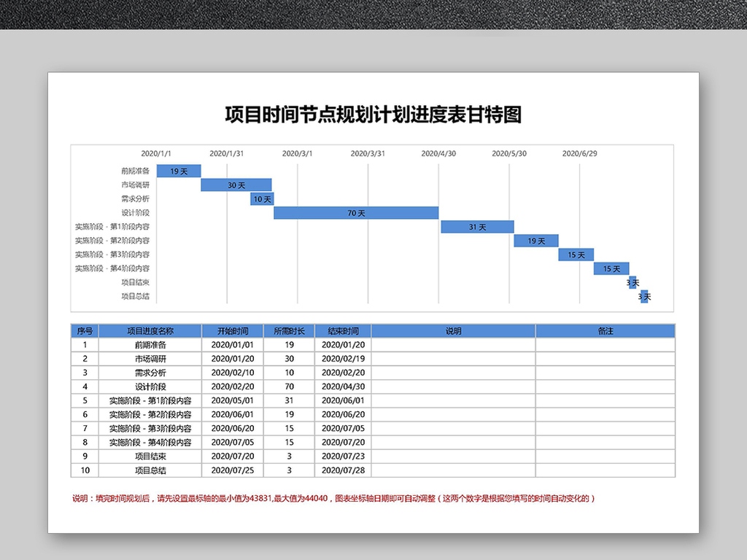Select the 结束时间 column header

pyautogui.click(x=343, y=331)
